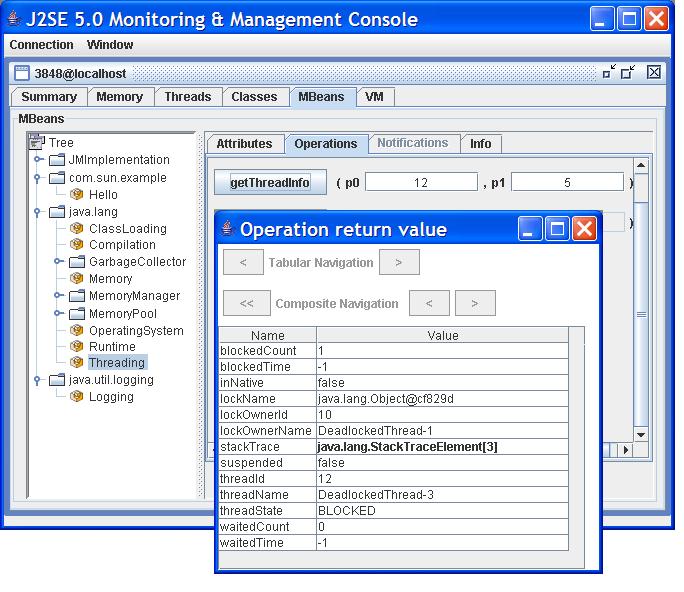Click the ClassLoading MBean icon

(x=76, y=228)
